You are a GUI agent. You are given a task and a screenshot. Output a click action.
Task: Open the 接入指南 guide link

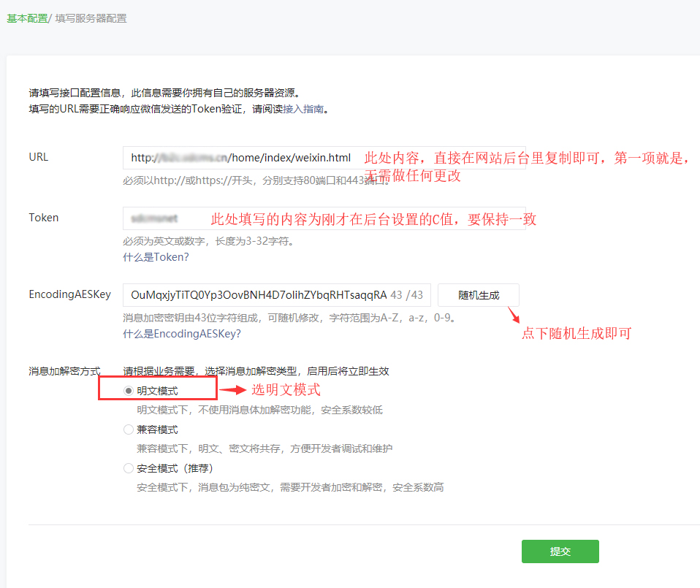(x=303, y=110)
